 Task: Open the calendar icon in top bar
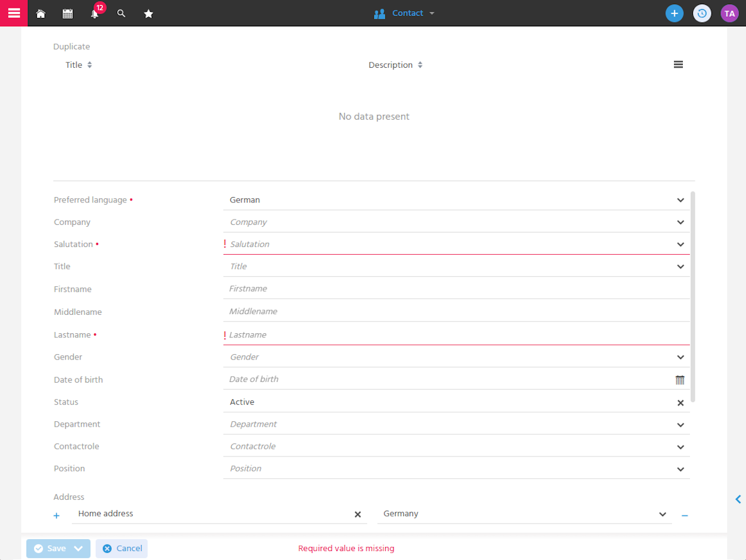(x=68, y=13)
